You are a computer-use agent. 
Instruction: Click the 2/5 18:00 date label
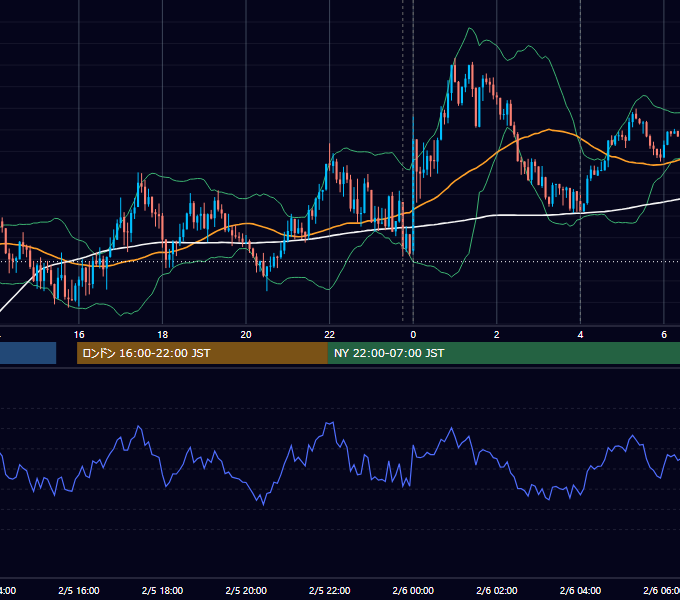tap(163, 590)
